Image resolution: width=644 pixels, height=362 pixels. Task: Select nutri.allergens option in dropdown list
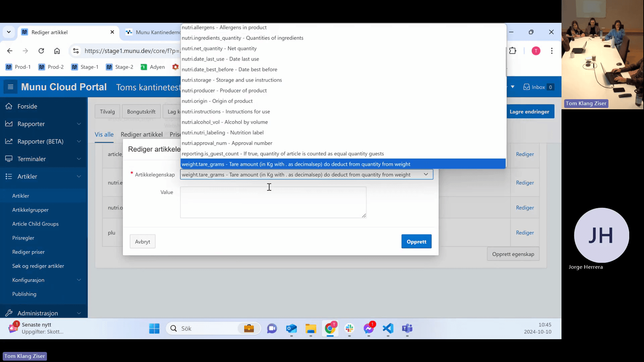click(x=343, y=27)
